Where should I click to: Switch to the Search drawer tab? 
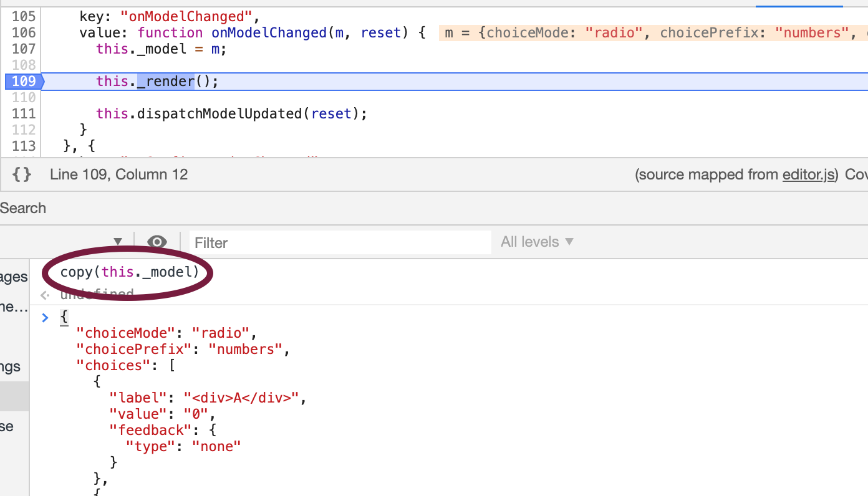23,208
